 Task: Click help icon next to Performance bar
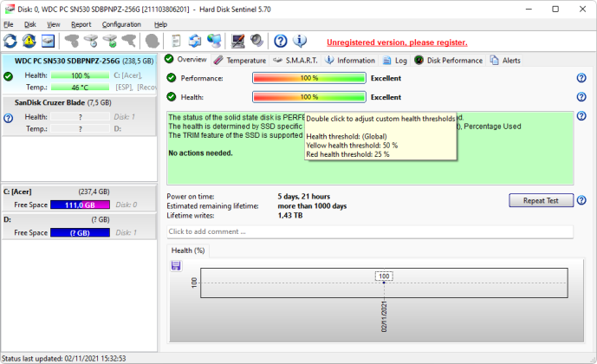click(581, 78)
